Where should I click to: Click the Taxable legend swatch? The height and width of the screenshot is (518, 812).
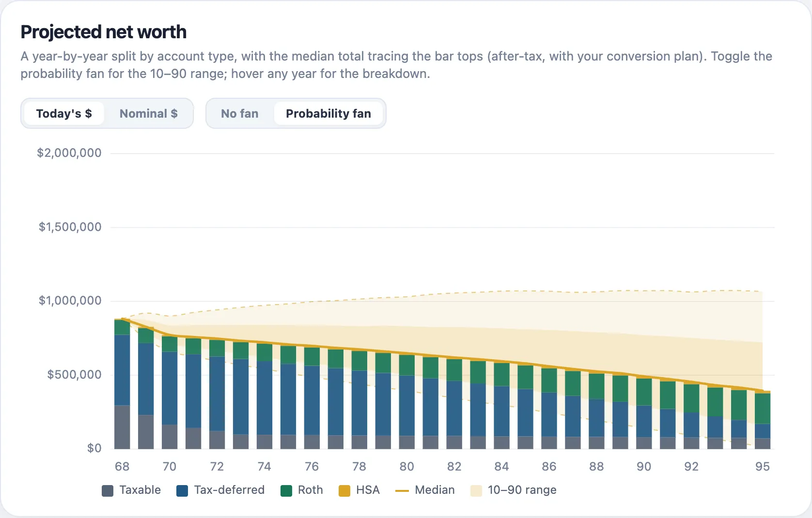click(108, 490)
